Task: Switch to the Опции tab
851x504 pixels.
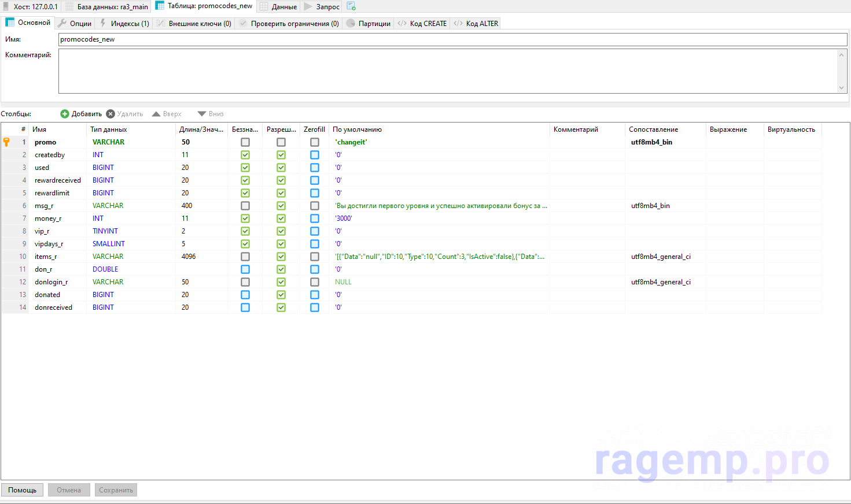Action: 75,23
